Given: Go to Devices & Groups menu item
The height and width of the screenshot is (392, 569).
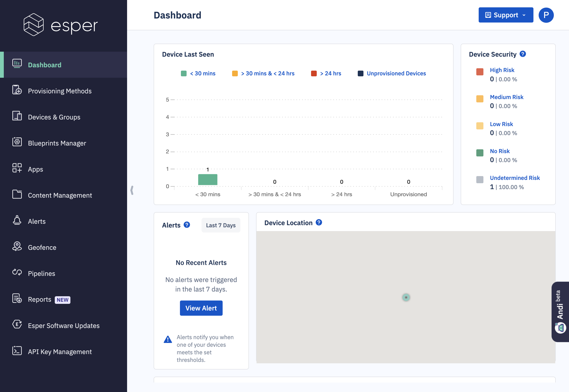Looking at the screenshot, I should coord(54,117).
